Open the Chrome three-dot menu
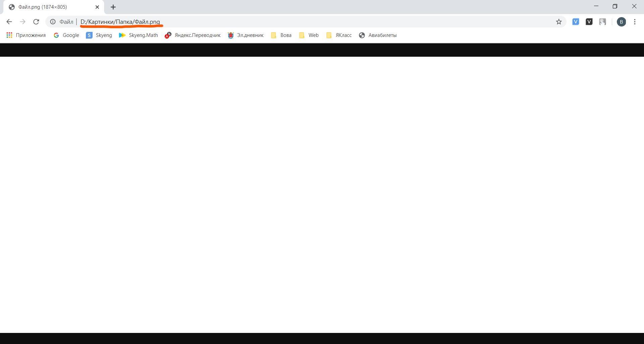The height and width of the screenshot is (344, 644). click(635, 22)
